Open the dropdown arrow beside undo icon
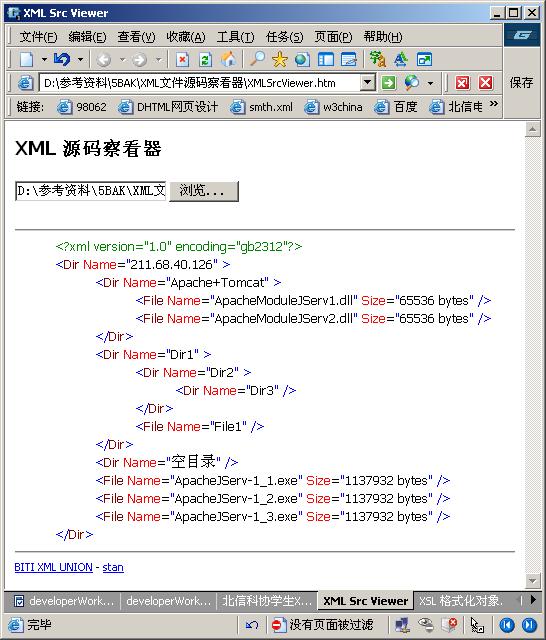This screenshot has height=640, width=546. point(80,60)
